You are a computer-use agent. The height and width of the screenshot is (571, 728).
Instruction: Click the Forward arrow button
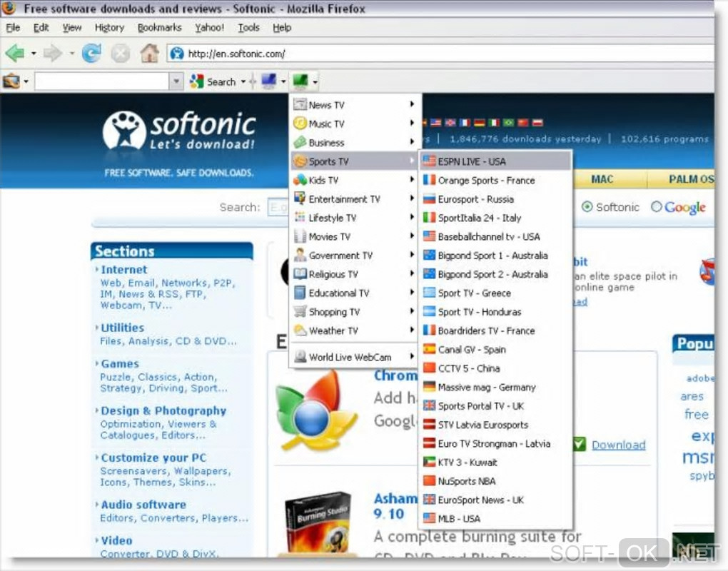click(x=53, y=54)
